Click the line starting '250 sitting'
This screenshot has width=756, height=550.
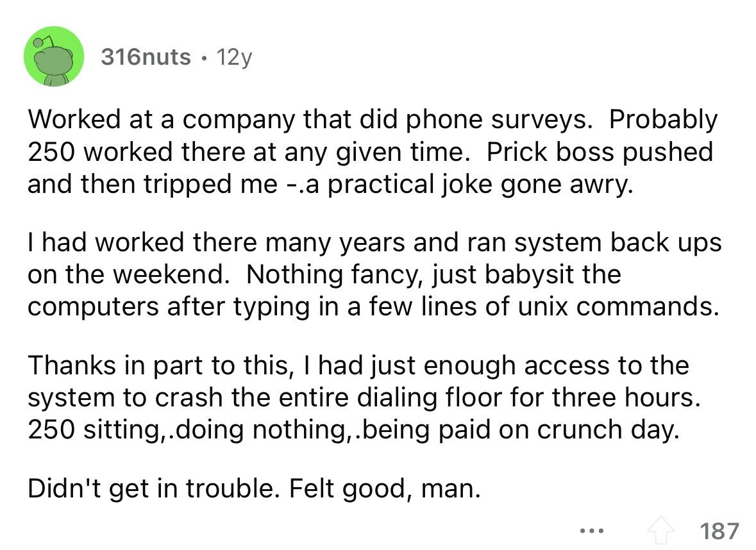tap(354, 429)
